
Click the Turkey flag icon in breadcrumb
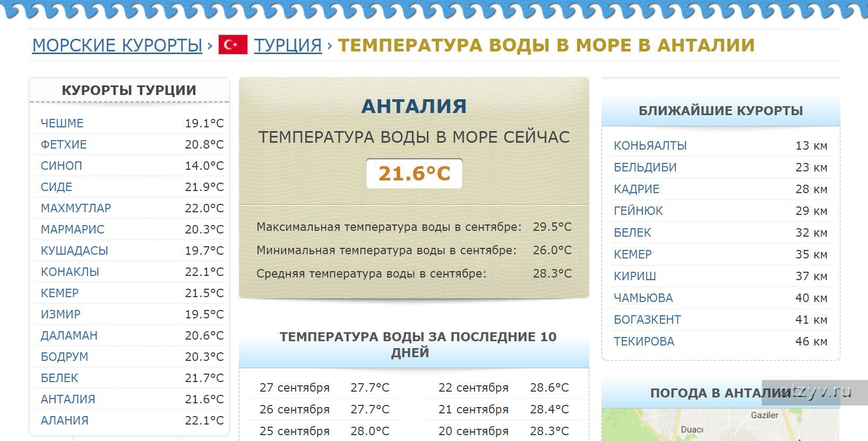point(233,45)
